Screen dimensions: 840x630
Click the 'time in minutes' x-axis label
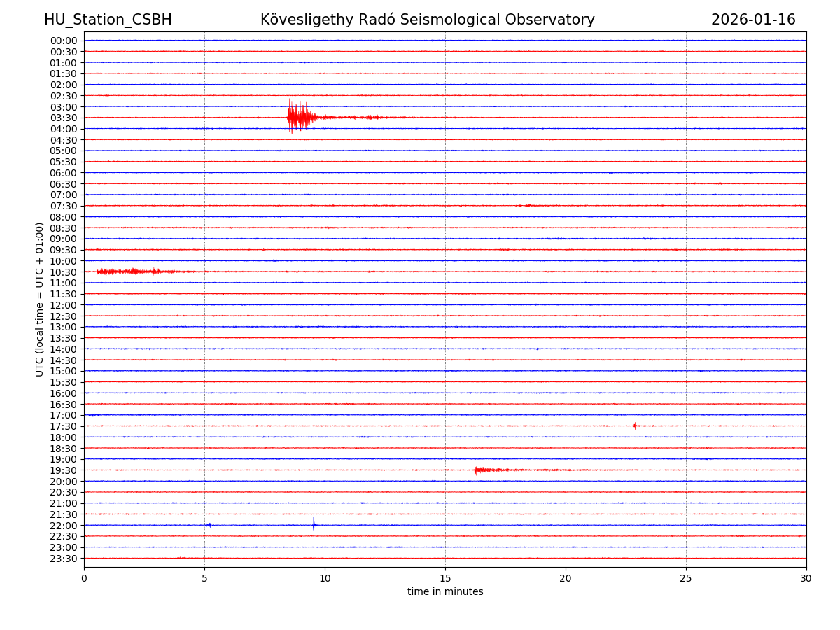(445, 592)
